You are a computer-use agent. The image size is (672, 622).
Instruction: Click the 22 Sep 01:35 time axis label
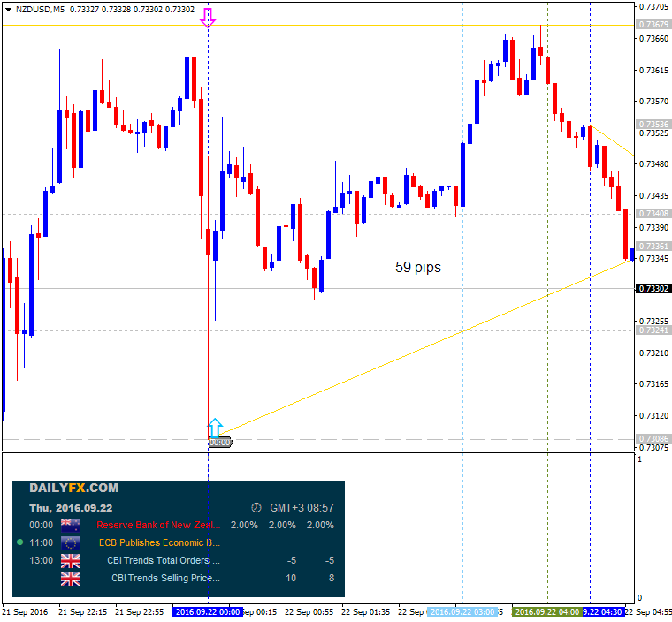click(x=365, y=612)
